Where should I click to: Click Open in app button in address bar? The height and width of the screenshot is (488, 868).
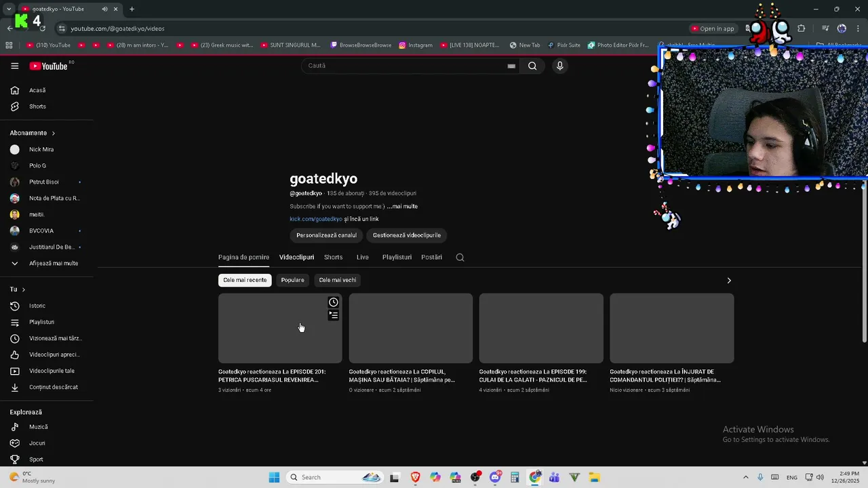[x=713, y=28]
